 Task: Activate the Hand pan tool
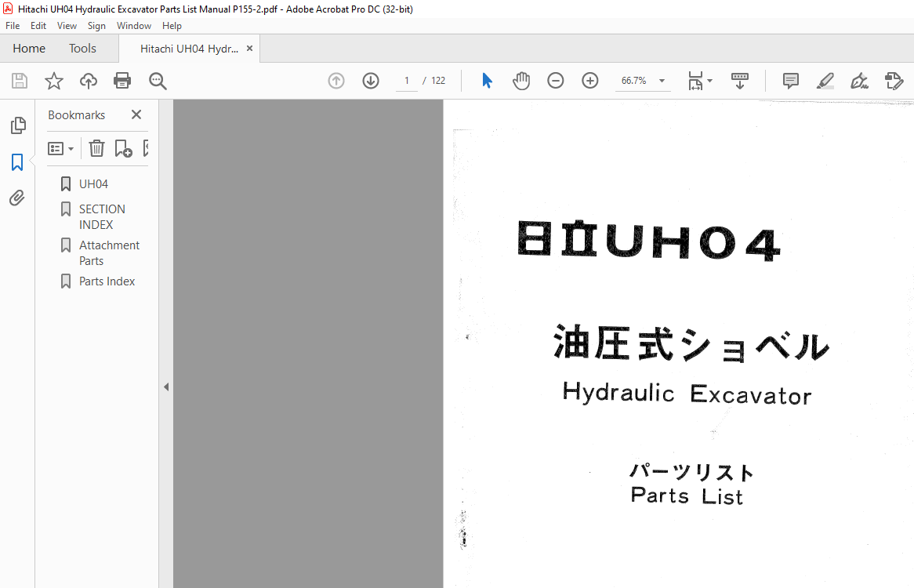click(x=521, y=81)
